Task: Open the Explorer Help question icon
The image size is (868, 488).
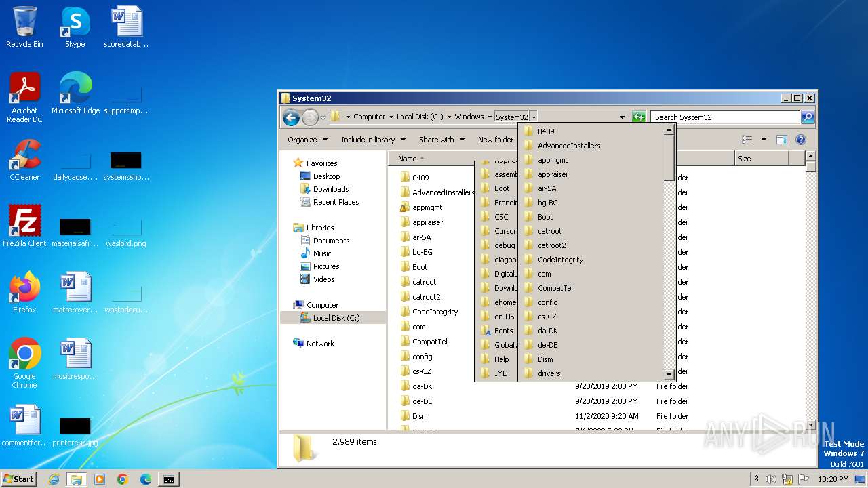Action: 800,140
